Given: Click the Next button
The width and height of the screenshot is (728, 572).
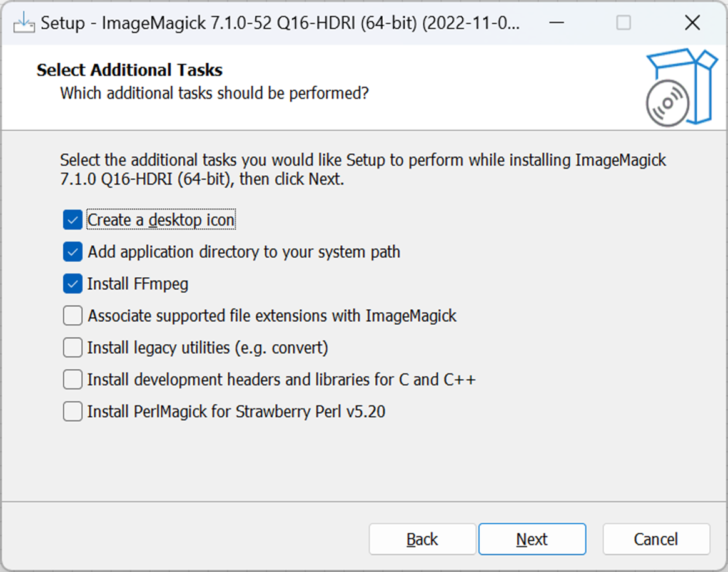Looking at the screenshot, I should [532, 539].
